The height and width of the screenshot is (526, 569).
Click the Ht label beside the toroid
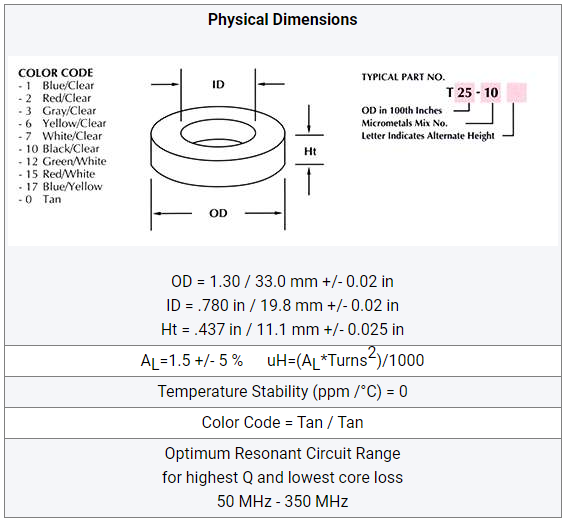310,151
